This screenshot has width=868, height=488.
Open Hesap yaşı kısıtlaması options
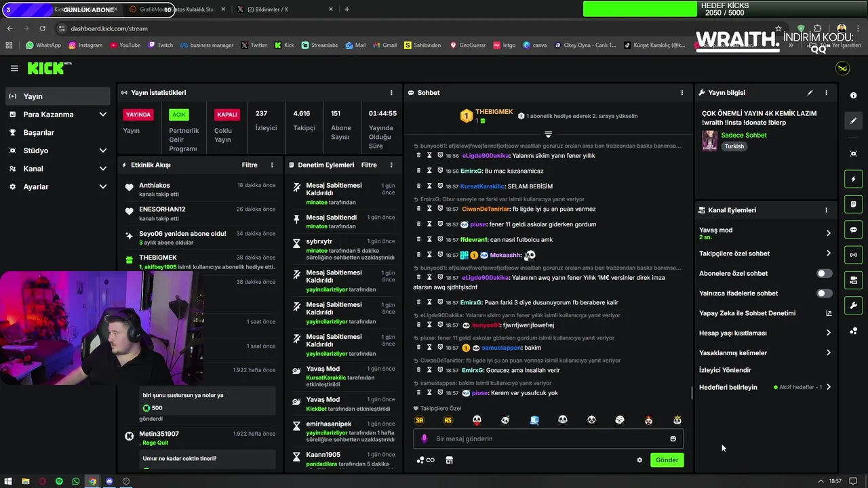(765, 333)
